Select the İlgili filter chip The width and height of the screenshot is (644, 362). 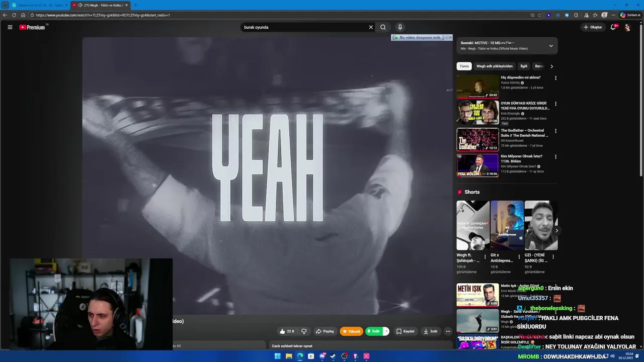[x=524, y=66]
